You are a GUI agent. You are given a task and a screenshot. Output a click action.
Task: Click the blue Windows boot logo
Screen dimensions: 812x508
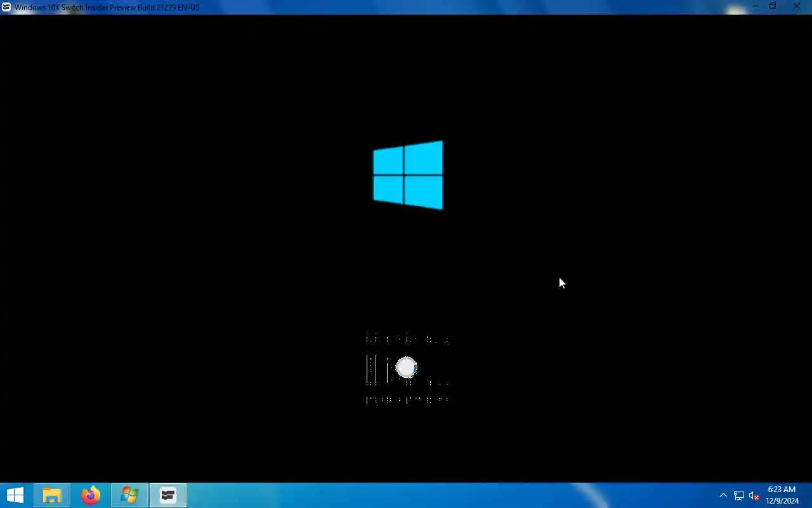(x=408, y=175)
